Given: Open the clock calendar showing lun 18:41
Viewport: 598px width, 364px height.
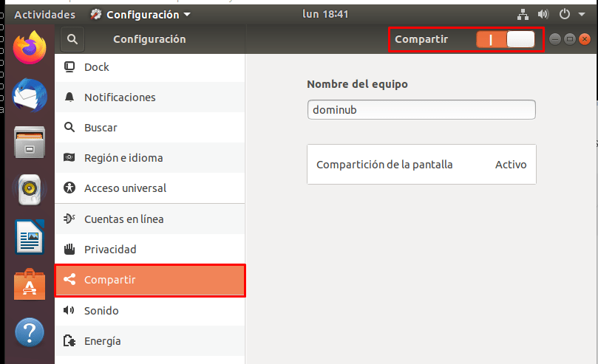Looking at the screenshot, I should (x=325, y=14).
